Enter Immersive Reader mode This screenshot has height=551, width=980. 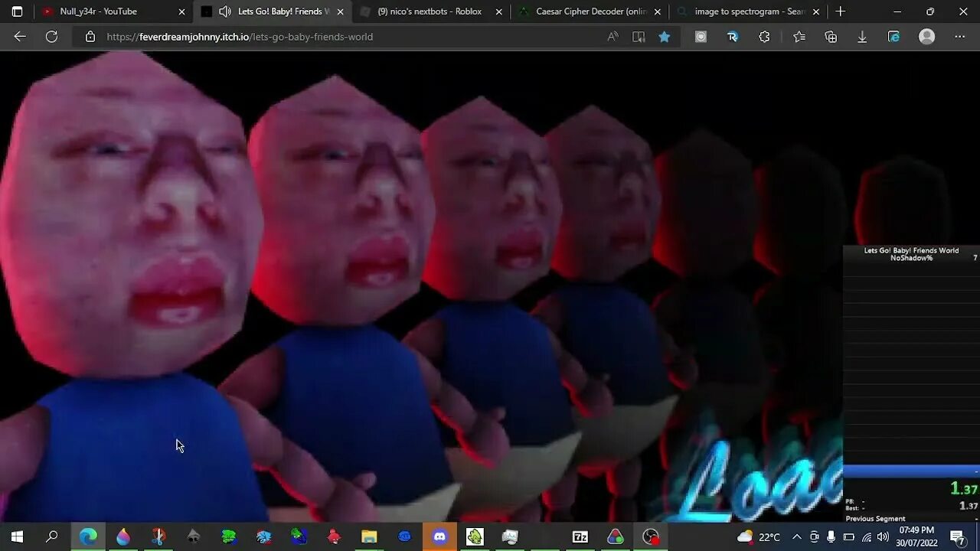tap(639, 37)
